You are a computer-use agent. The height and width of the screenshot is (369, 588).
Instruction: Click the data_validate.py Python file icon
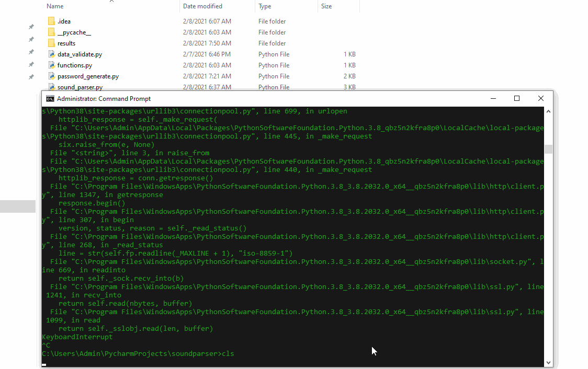point(52,54)
